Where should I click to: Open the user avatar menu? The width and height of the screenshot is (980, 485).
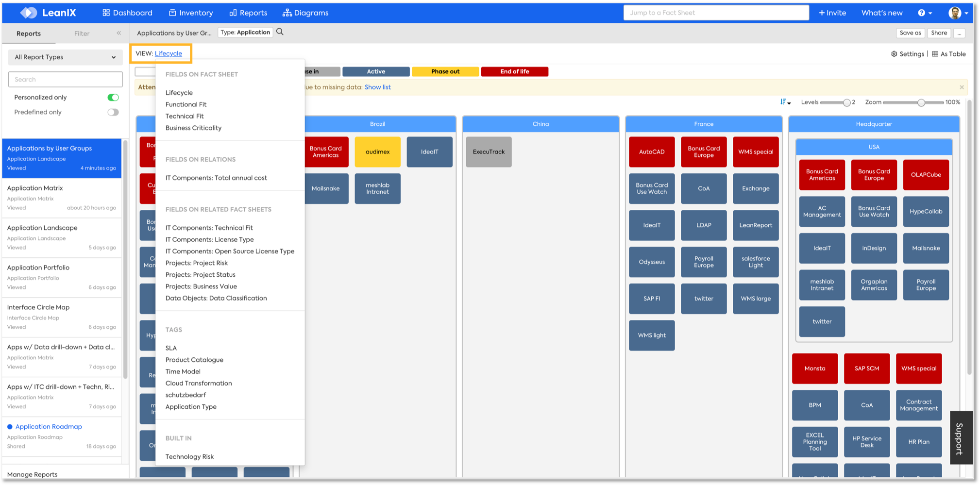[959, 13]
